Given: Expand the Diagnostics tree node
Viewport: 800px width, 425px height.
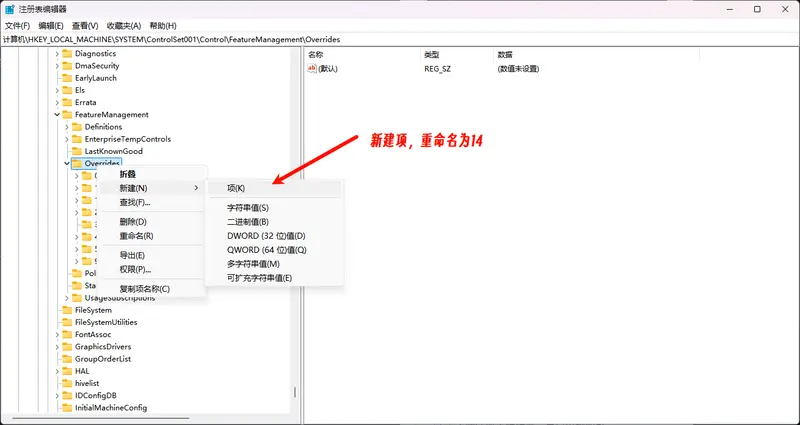Looking at the screenshot, I should click(x=57, y=53).
